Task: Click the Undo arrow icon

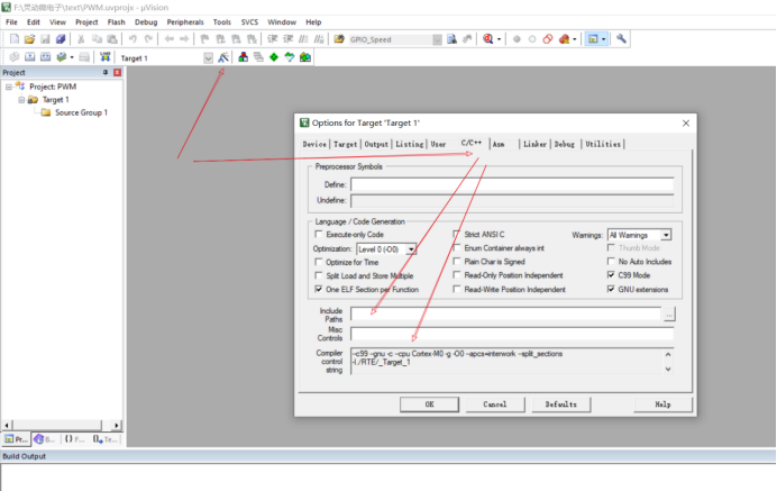Action: [x=133, y=39]
